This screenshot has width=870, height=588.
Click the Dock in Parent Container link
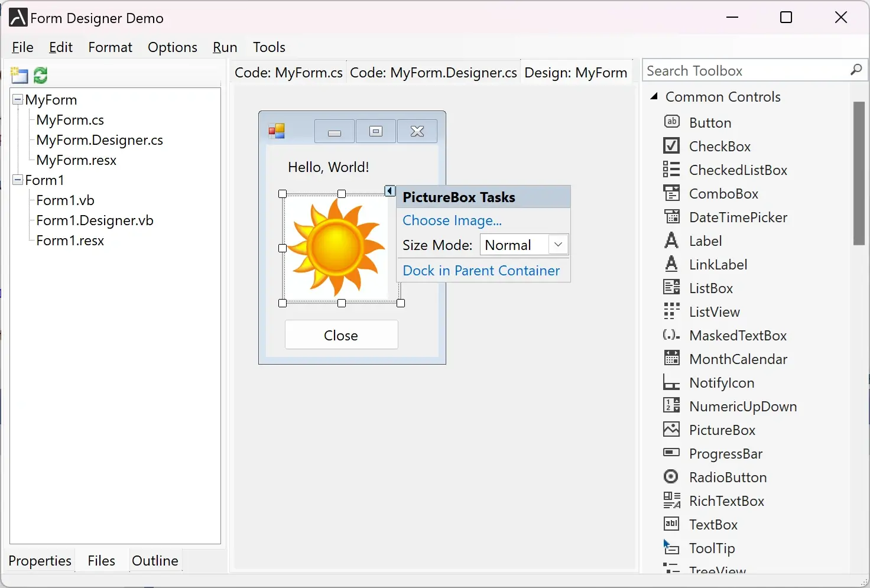pos(481,271)
